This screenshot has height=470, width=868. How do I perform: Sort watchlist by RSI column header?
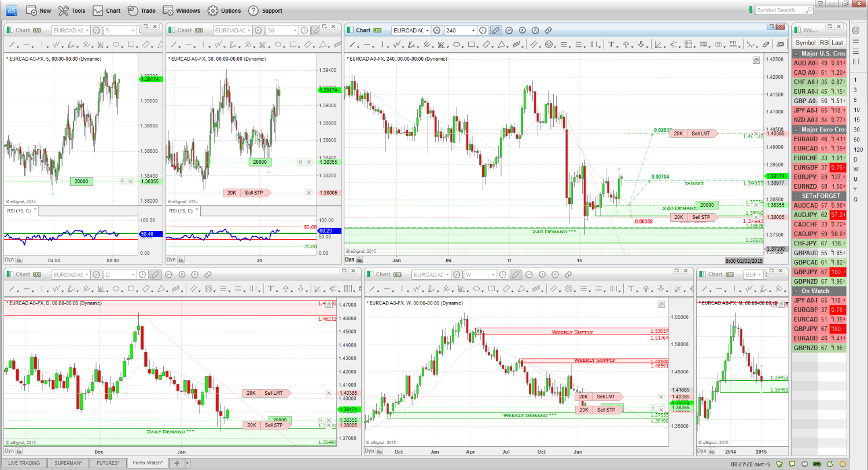[x=824, y=42]
